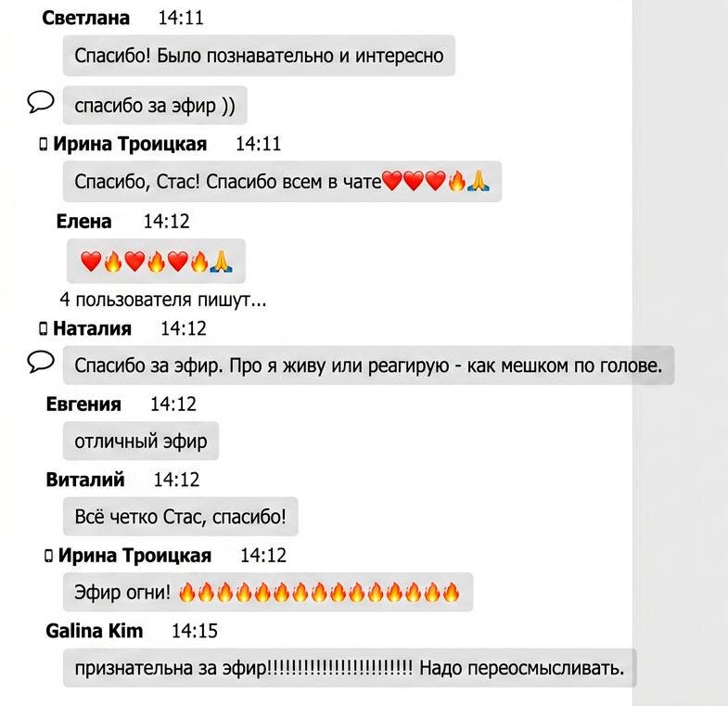Click the Елена username
The width and height of the screenshot is (728, 706).
(x=84, y=221)
